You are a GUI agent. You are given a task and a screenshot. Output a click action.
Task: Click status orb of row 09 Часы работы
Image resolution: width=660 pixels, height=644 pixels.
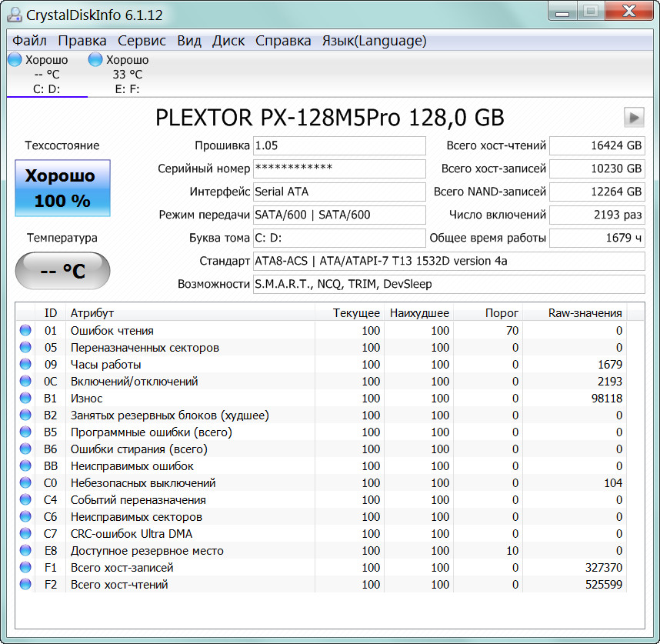tap(25, 364)
